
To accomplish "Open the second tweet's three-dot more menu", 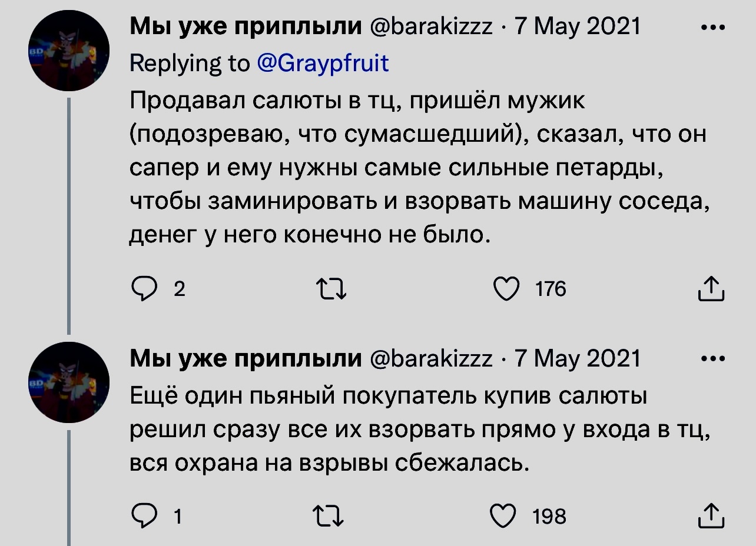I will 714,358.
